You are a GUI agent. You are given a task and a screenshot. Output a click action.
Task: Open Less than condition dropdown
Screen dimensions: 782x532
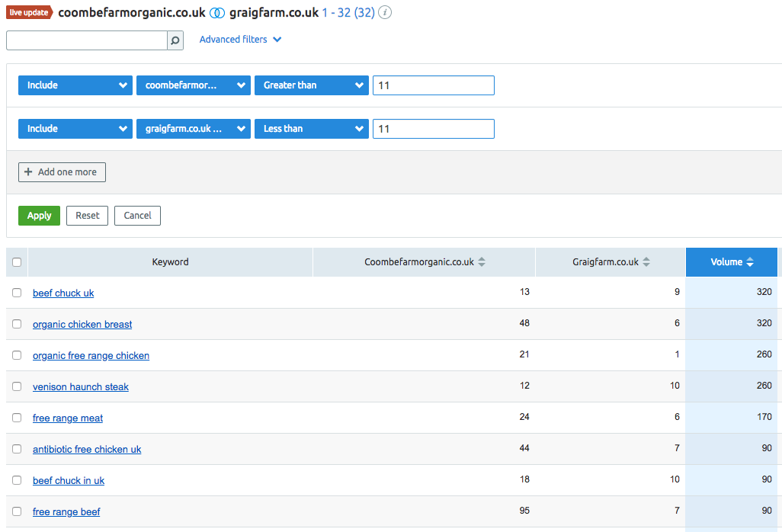pos(312,129)
